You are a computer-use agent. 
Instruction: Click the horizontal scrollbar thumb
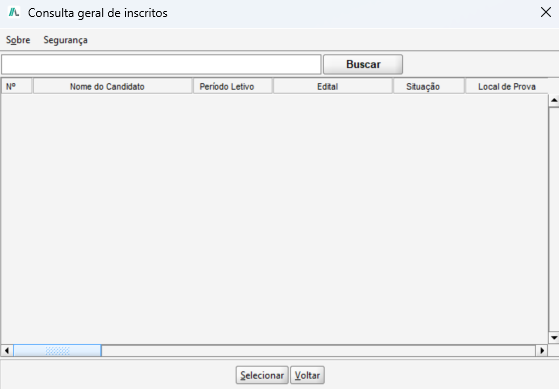point(57,350)
